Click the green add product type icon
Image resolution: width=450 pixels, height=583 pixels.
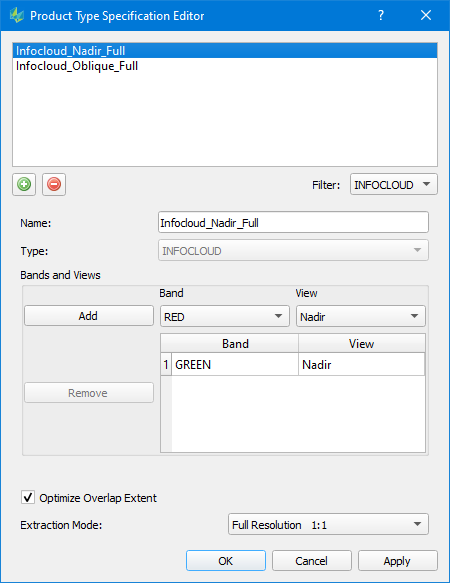tap(24, 184)
